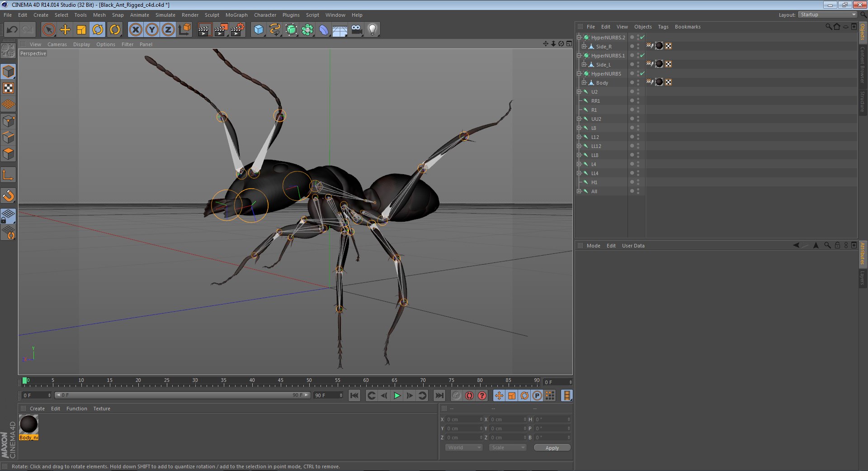Open the Object Manager Tags menu
Image resolution: width=868 pixels, height=471 pixels.
pos(663,27)
